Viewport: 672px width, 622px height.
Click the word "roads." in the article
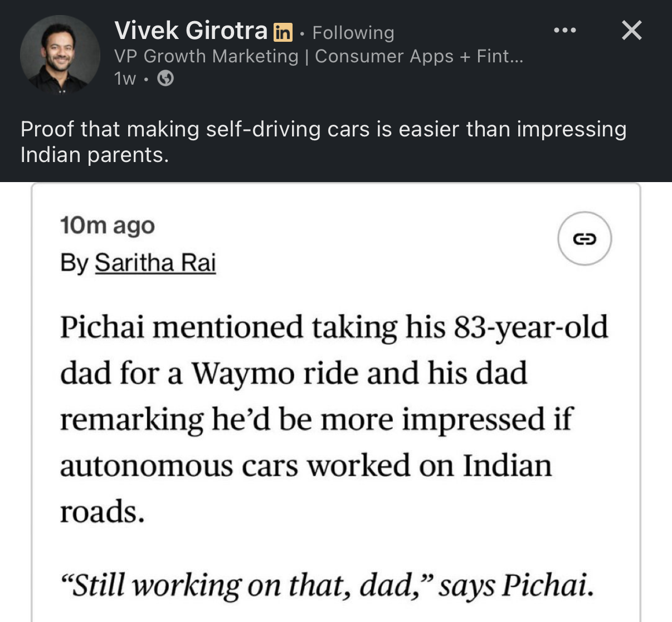(103, 512)
